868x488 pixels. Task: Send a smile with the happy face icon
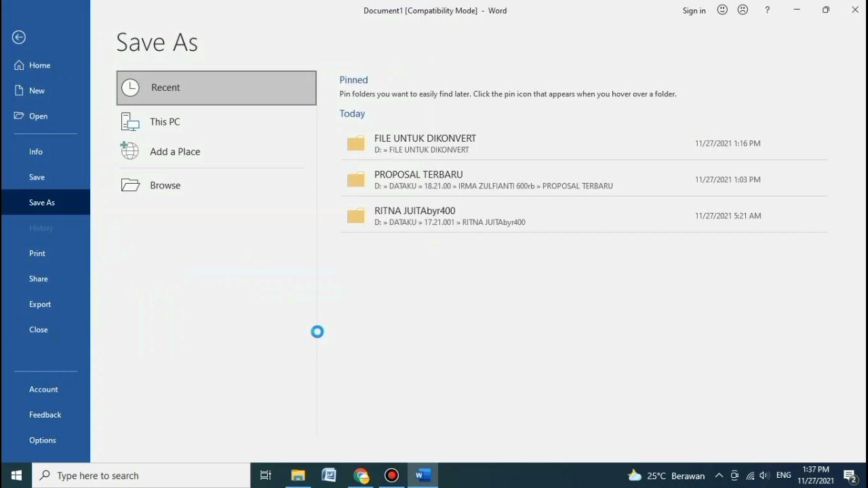click(x=722, y=10)
